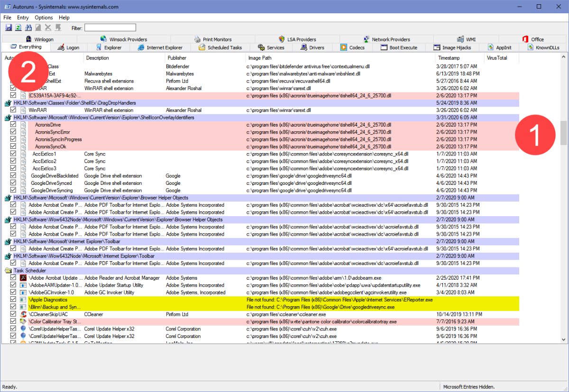The height and width of the screenshot is (392, 569).
Task: Click the Task Scheduler folder icon
Action: click(x=8, y=271)
